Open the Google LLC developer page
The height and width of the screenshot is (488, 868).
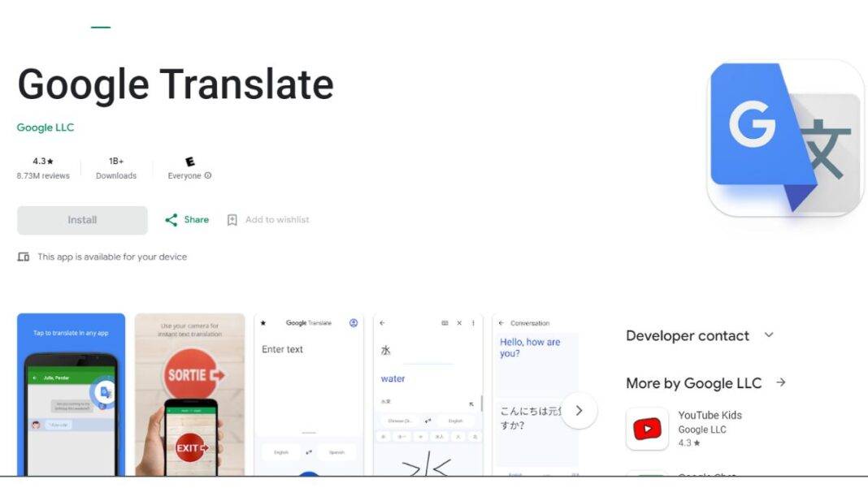pos(45,127)
